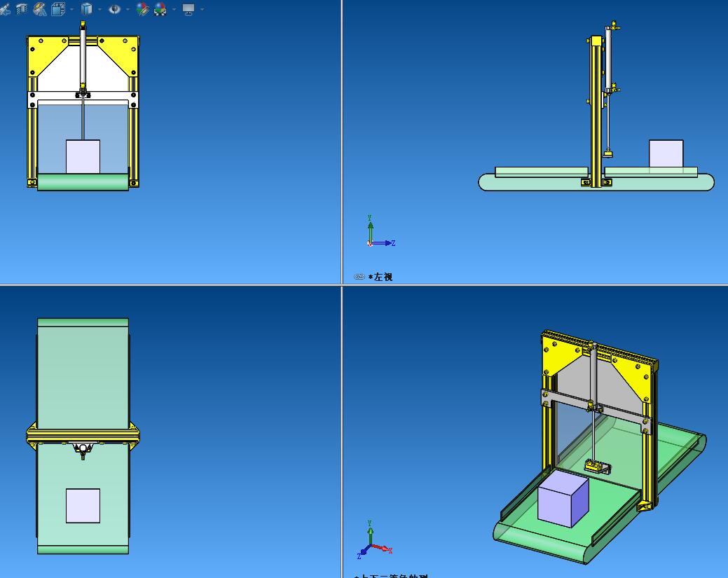Expand the Display Style dropdown arrow
This screenshot has width=728, height=578.
point(99,9)
